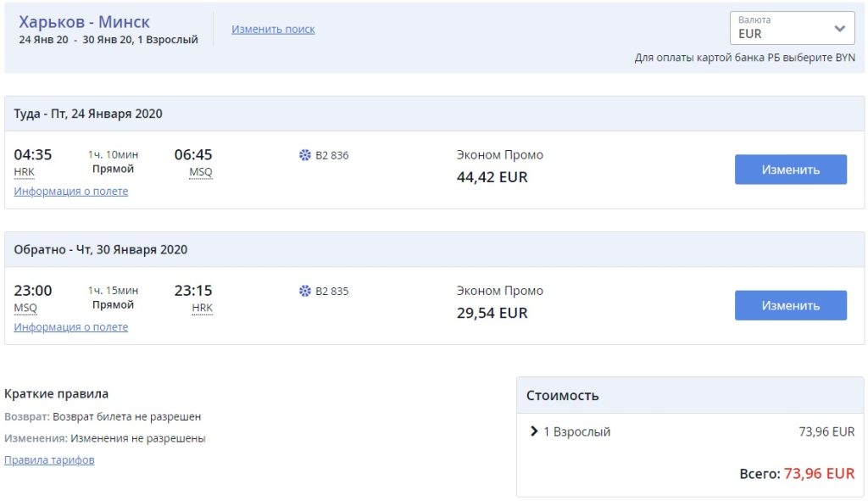Click HRK departure airport code on outbound

[x=25, y=172]
